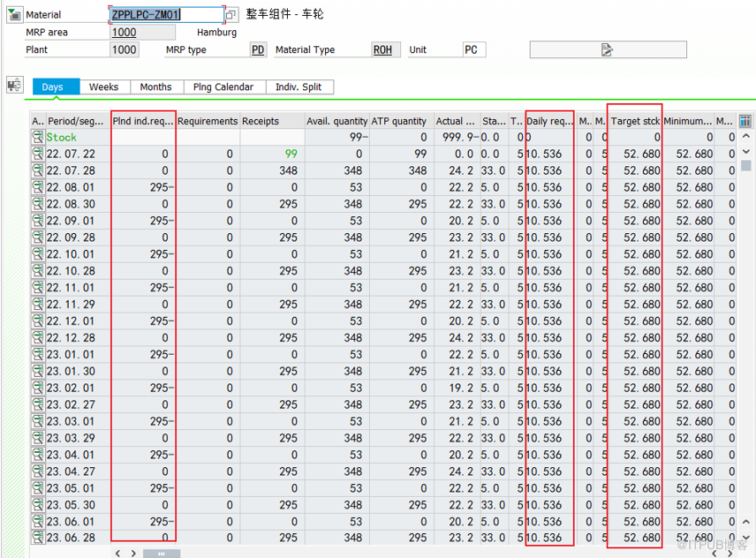Click the Target stck column header
This screenshot has height=558, width=756.
click(x=635, y=121)
